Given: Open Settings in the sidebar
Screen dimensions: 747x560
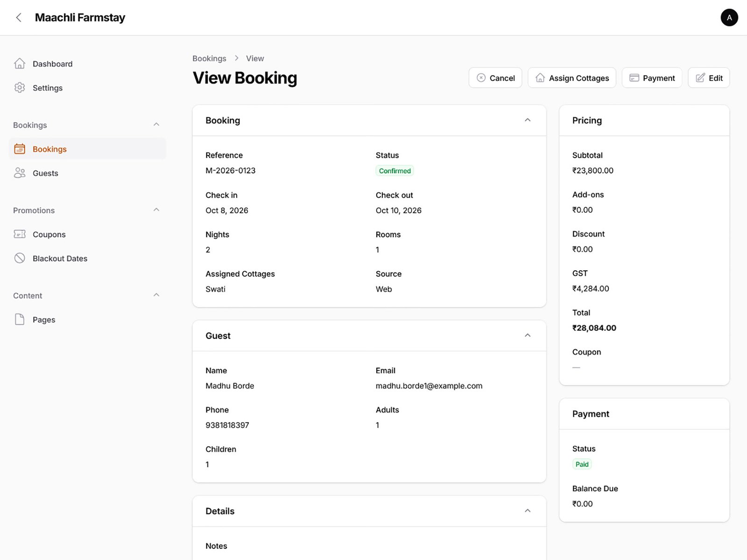Looking at the screenshot, I should [x=87, y=88].
